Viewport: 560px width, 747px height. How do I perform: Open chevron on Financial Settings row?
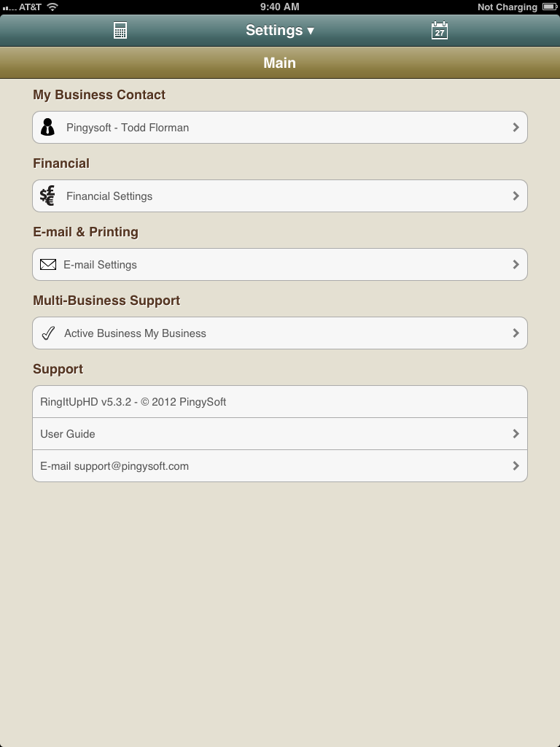point(516,196)
